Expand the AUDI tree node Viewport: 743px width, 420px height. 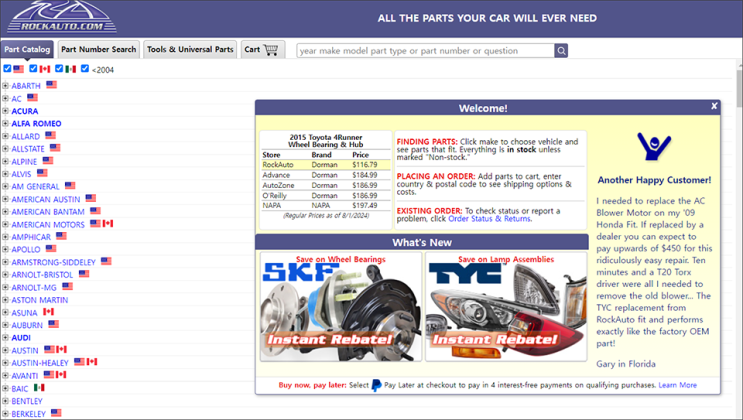pyautogui.click(x=5, y=338)
